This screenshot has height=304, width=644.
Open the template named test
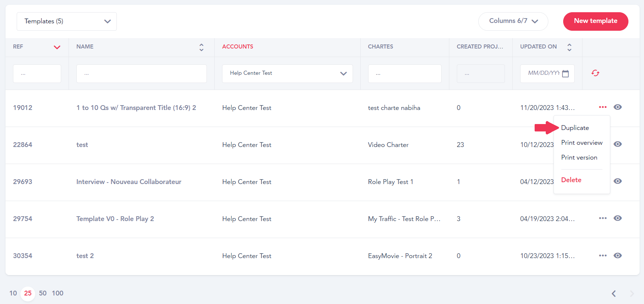pyautogui.click(x=82, y=145)
